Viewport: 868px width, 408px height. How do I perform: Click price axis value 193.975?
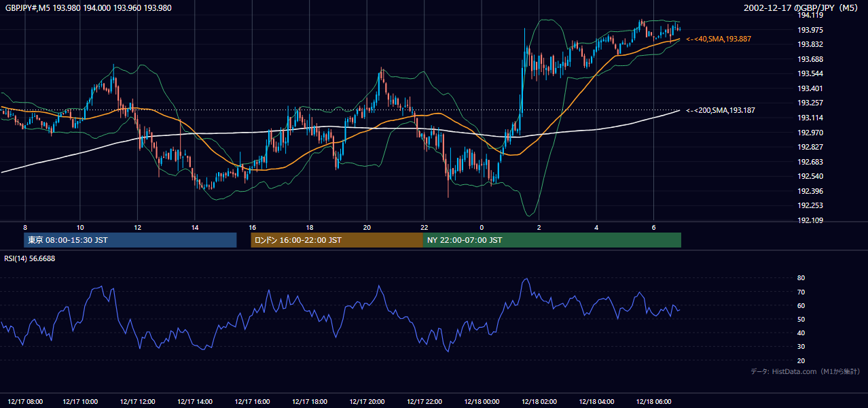tap(810, 30)
